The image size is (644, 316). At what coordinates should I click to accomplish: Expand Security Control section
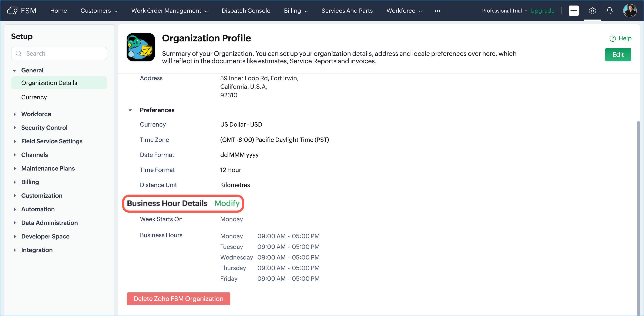coord(15,128)
